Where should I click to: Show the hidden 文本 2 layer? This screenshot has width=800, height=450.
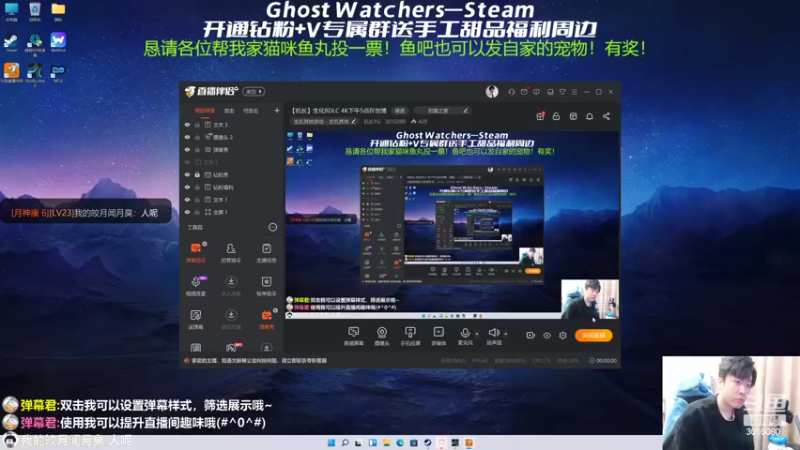[x=187, y=162]
